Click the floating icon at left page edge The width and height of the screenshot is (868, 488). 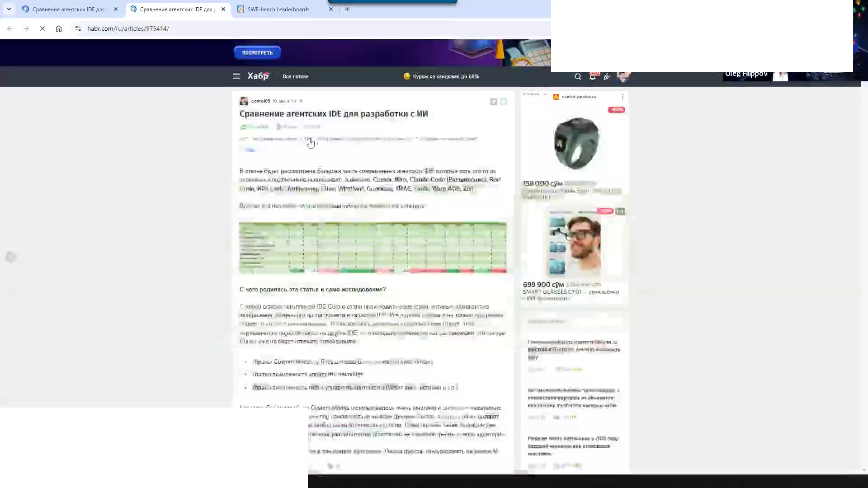10,257
